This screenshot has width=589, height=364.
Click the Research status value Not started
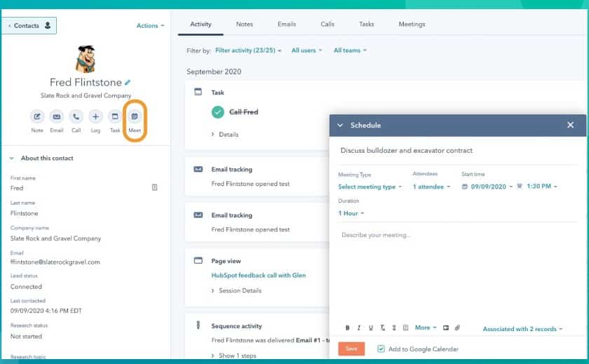tap(26, 337)
